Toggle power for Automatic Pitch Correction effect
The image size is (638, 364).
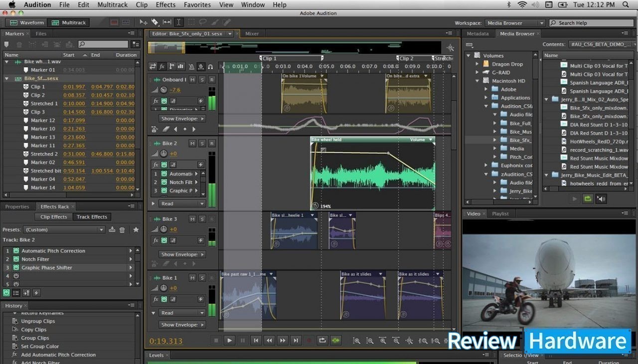[x=15, y=251]
